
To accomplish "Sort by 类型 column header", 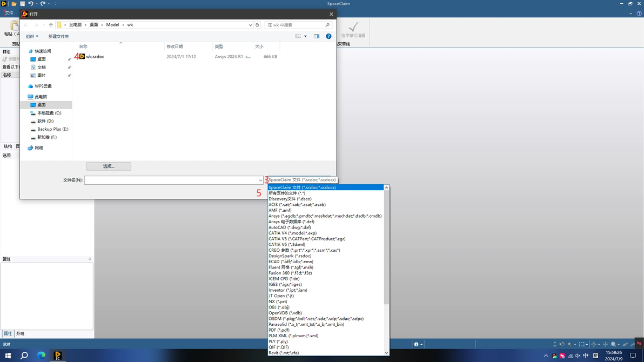I will [x=219, y=46].
